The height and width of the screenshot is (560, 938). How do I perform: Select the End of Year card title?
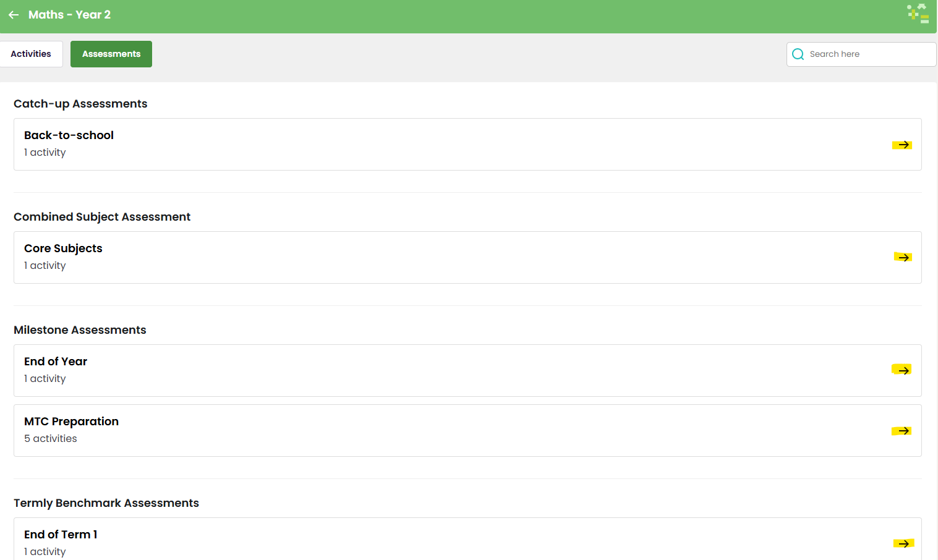click(x=56, y=362)
